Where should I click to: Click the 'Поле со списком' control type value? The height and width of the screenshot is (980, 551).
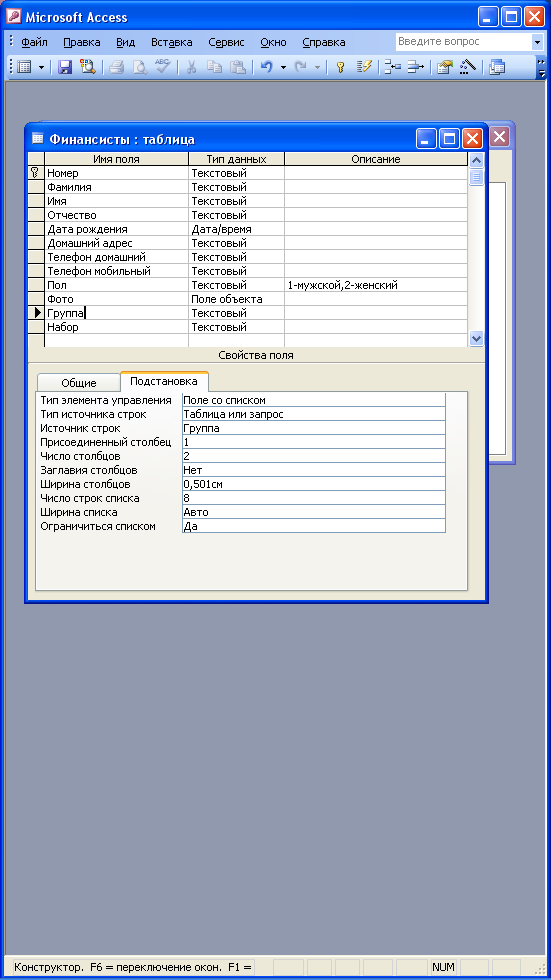tap(314, 400)
